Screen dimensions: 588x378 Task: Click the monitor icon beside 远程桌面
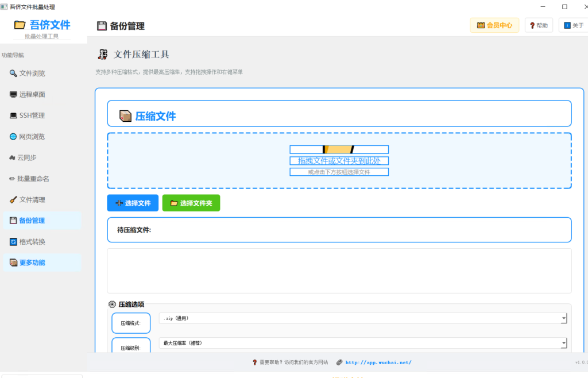coord(13,94)
